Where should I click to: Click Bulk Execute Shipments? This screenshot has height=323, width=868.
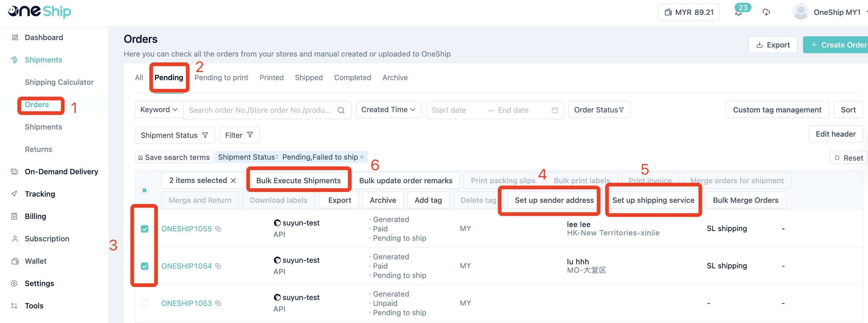pos(298,181)
